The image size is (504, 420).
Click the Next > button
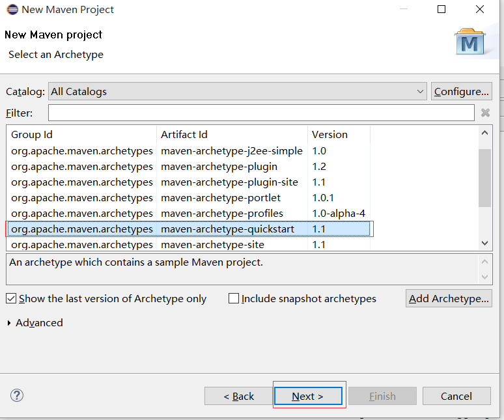(308, 396)
